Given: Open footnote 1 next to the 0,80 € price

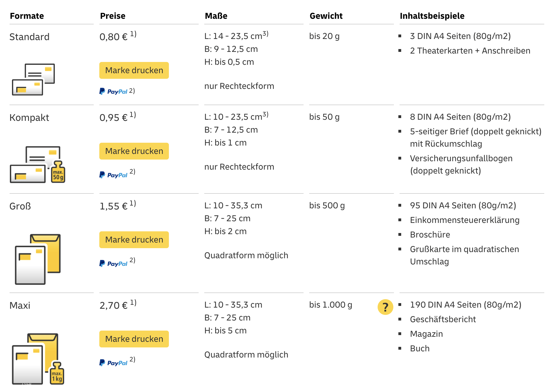Looking at the screenshot, I should [x=133, y=34].
